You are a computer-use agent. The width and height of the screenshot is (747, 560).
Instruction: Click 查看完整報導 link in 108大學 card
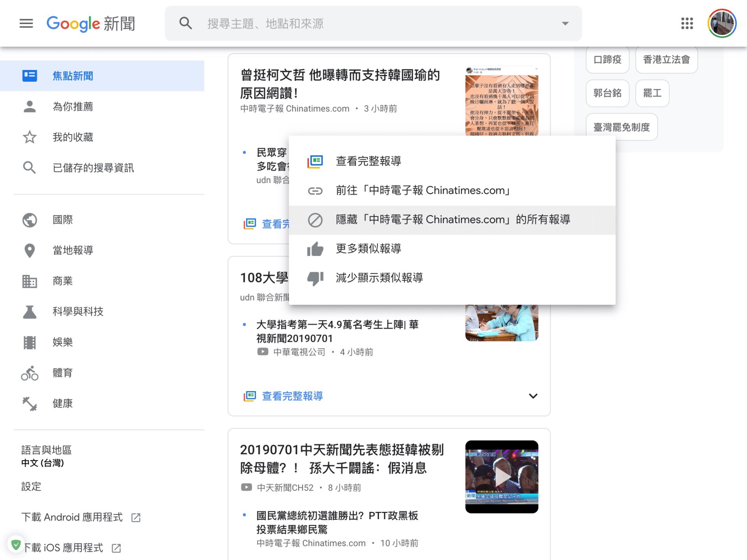click(292, 396)
